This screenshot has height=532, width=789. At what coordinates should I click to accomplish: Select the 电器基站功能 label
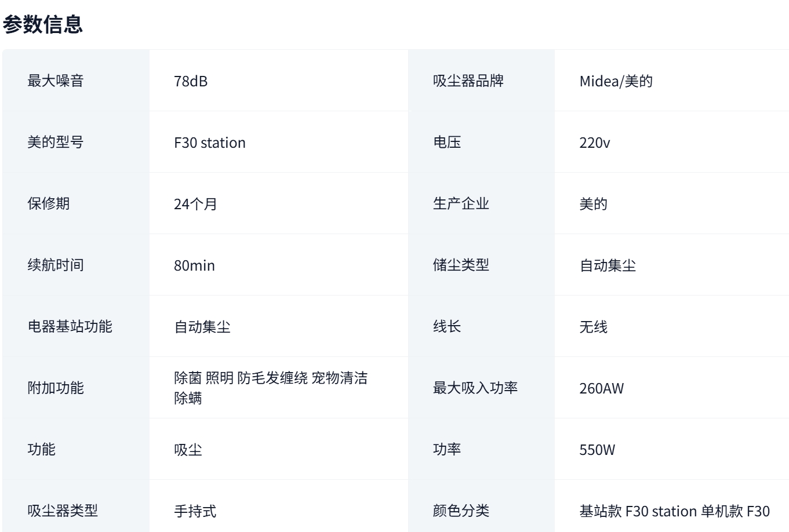tap(70, 326)
